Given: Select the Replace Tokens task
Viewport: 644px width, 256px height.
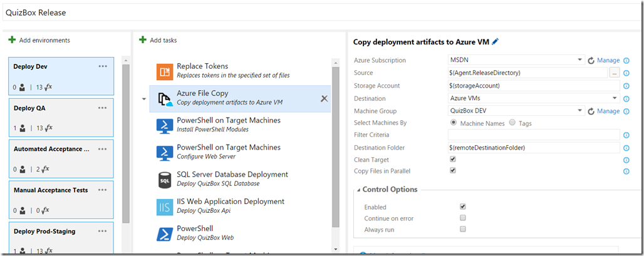Looking at the screenshot, I should pos(241,72).
